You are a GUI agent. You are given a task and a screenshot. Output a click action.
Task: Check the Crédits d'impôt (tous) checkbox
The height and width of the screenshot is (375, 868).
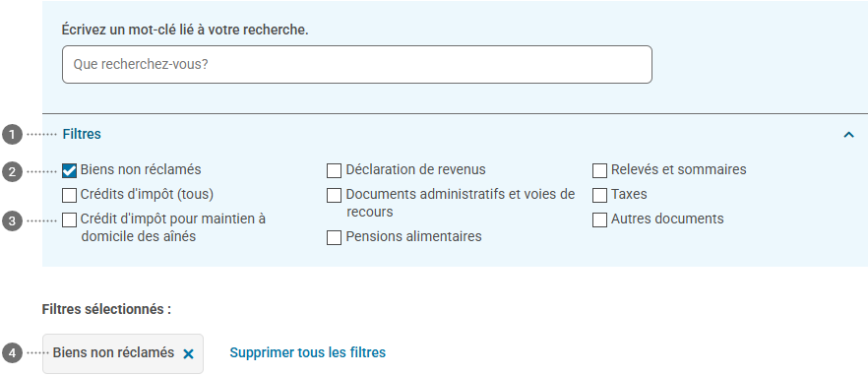69,196
